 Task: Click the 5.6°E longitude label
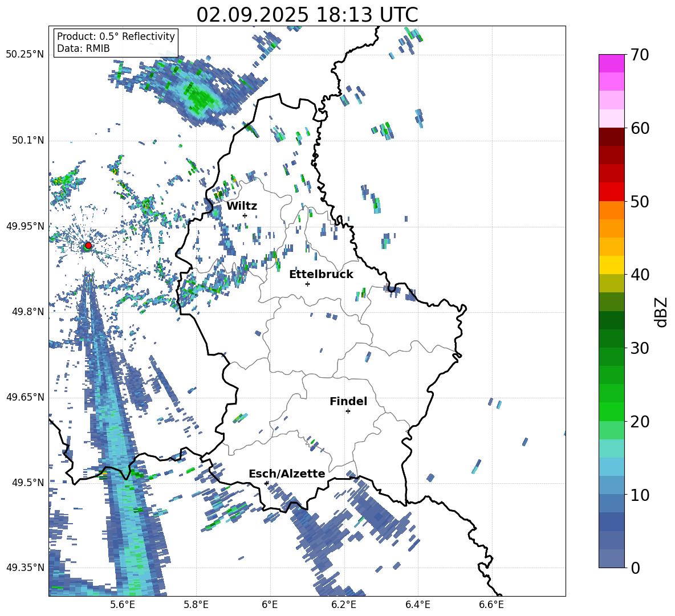[123, 605]
